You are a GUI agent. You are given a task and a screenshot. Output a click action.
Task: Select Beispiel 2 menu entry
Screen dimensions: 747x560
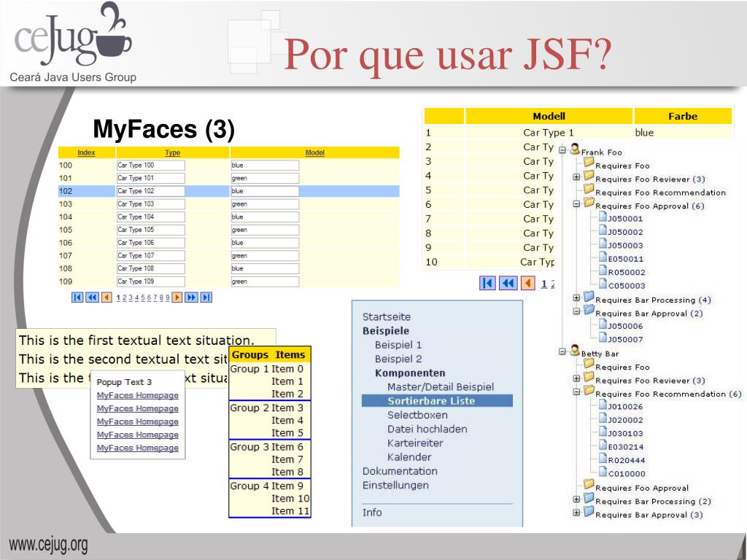click(398, 359)
